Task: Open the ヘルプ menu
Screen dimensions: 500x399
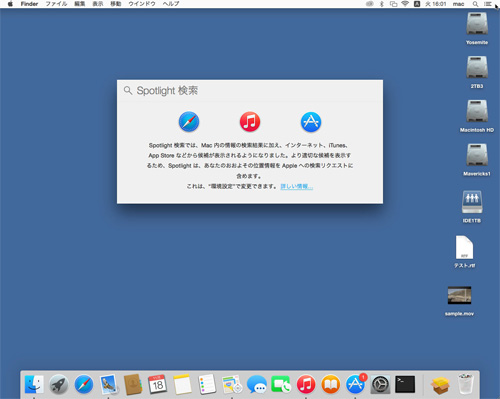Action: (x=171, y=4)
